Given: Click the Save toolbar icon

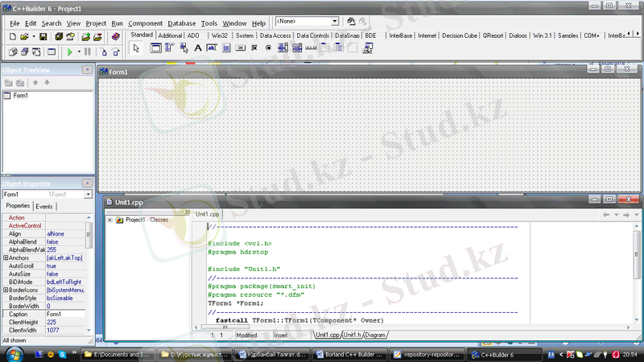Looking at the screenshot, I should [43, 37].
